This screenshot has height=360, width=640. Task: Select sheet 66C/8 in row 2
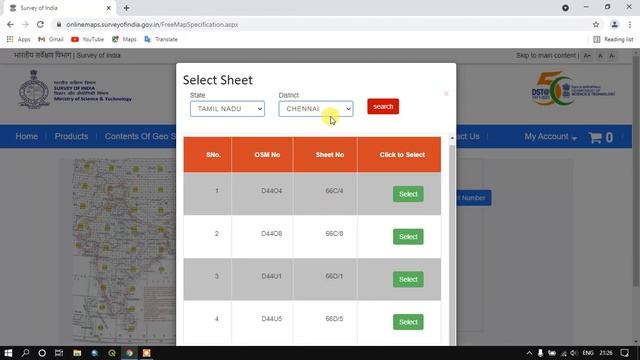click(x=408, y=237)
